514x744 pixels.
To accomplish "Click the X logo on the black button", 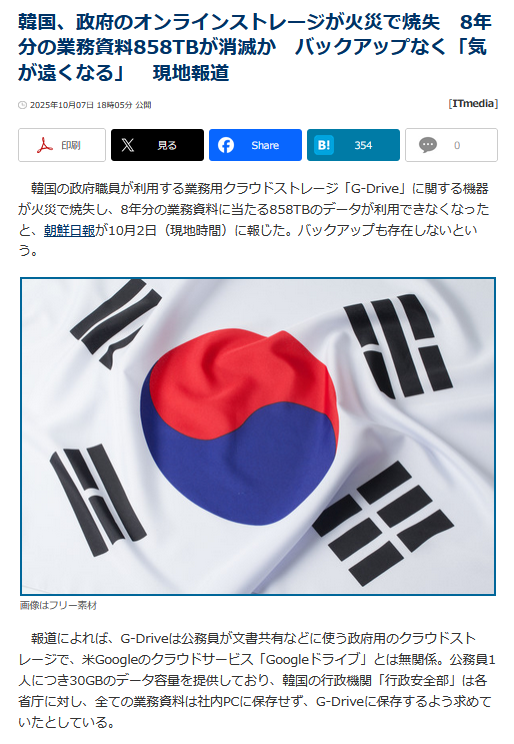I will [128, 145].
